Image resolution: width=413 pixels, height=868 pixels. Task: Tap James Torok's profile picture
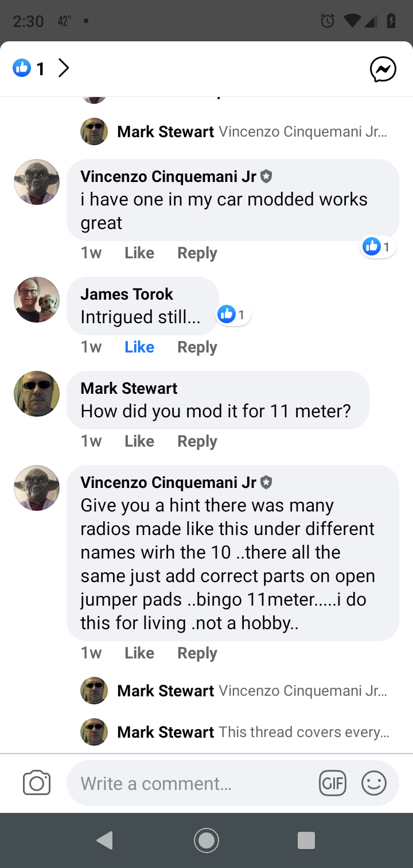coord(37,300)
